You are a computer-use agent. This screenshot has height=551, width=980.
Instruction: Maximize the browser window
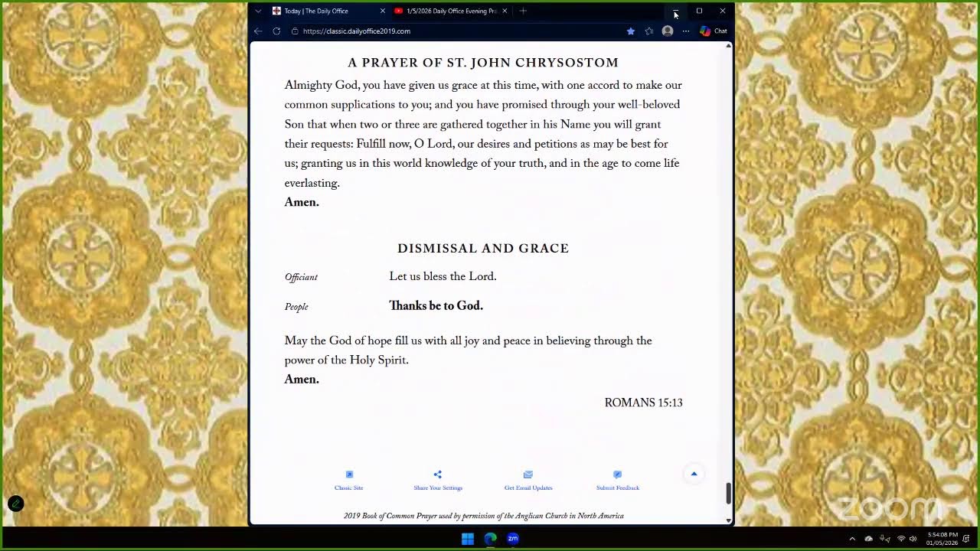tap(699, 11)
